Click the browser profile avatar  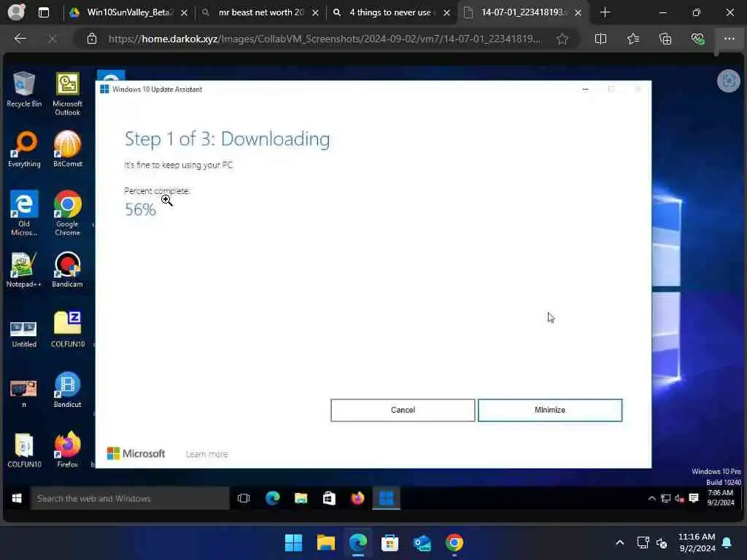pos(16,12)
